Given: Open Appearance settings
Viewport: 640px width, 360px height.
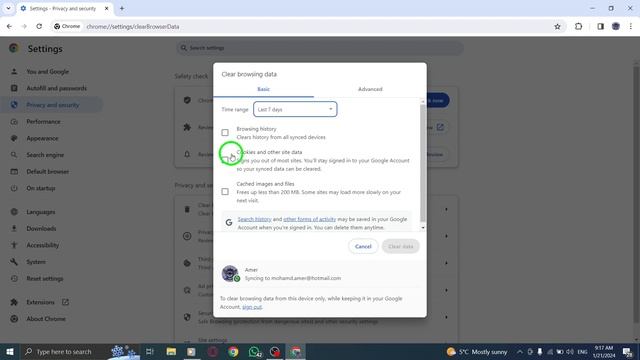Looking at the screenshot, I should [x=42, y=138].
